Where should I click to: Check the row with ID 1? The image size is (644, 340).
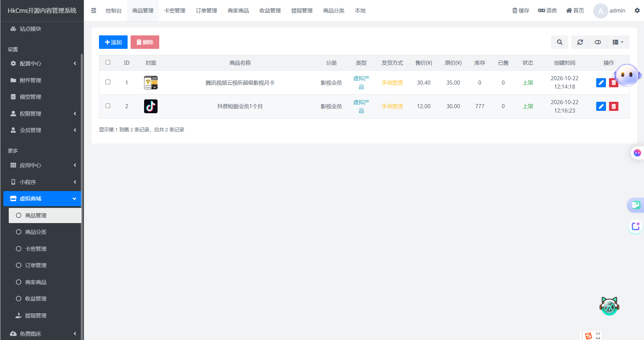point(108,82)
